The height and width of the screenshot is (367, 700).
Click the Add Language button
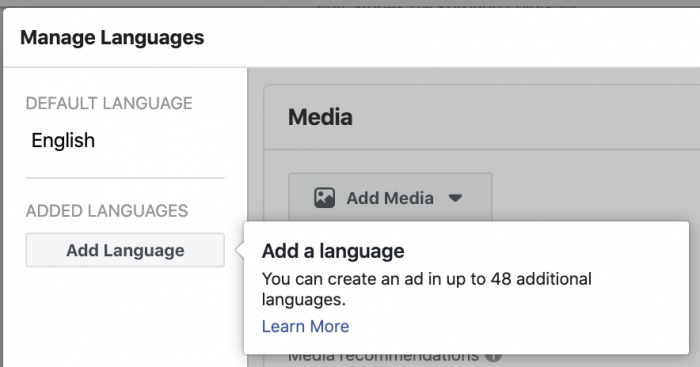(125, 250)
